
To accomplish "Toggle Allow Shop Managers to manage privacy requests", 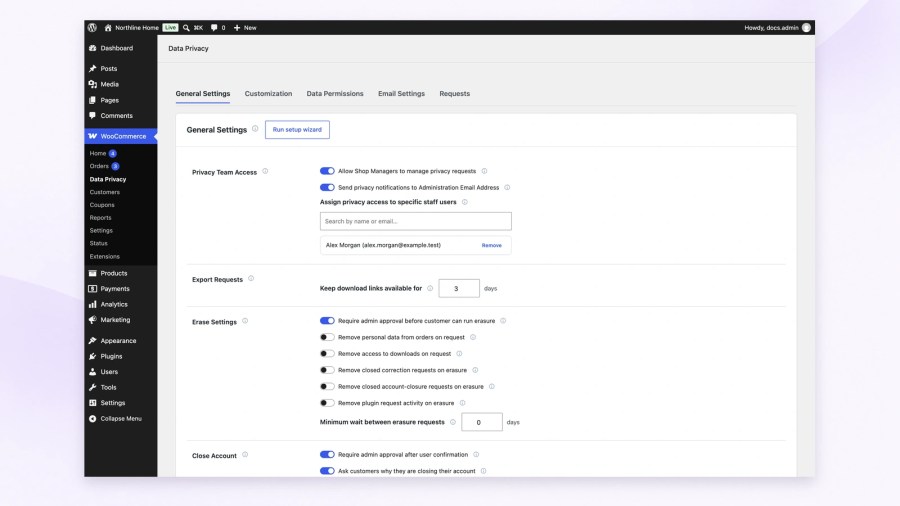I will (327, 171).
